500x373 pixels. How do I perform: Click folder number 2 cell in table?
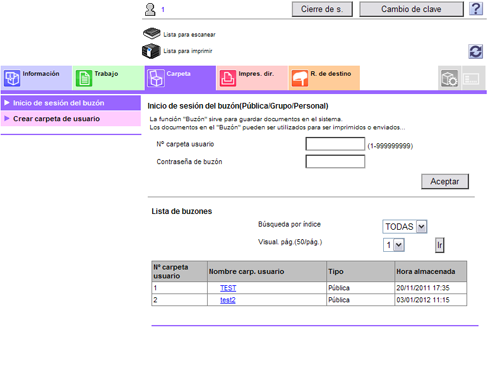tap(179, 300)
